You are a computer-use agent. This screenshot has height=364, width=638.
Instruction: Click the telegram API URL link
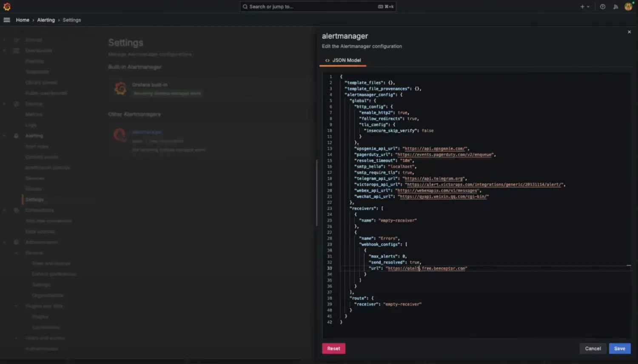(434, 179)
